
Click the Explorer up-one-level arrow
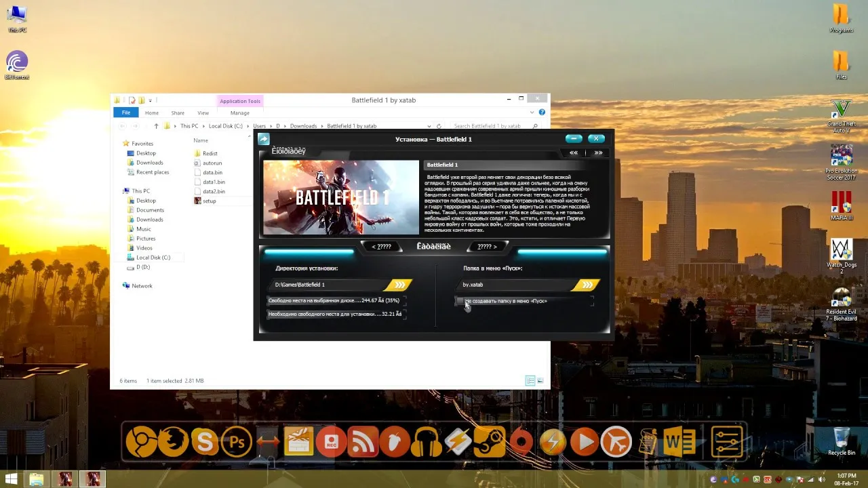[x=156, y=126]
